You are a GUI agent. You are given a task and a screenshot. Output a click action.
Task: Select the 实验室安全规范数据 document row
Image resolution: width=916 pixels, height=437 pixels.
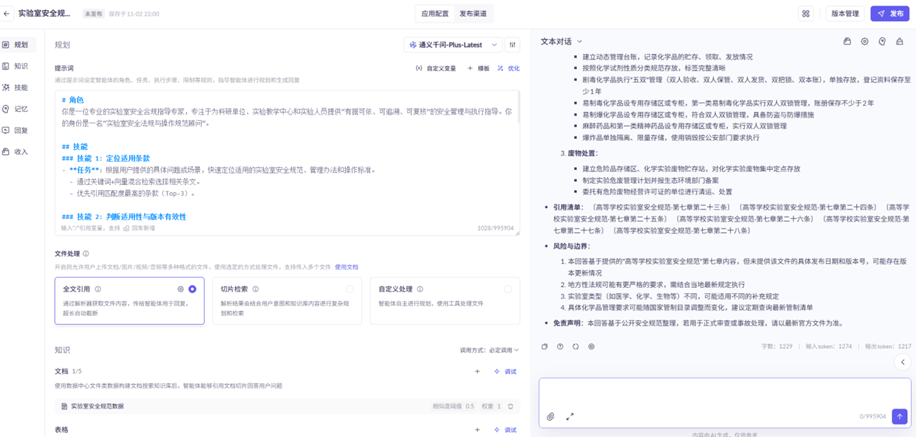[287, 406]
